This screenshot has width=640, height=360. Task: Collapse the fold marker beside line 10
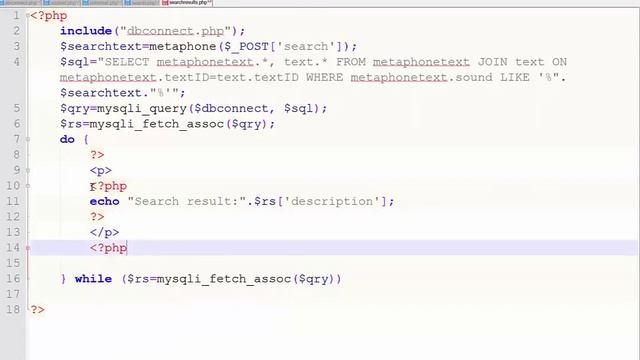[28, 186]
